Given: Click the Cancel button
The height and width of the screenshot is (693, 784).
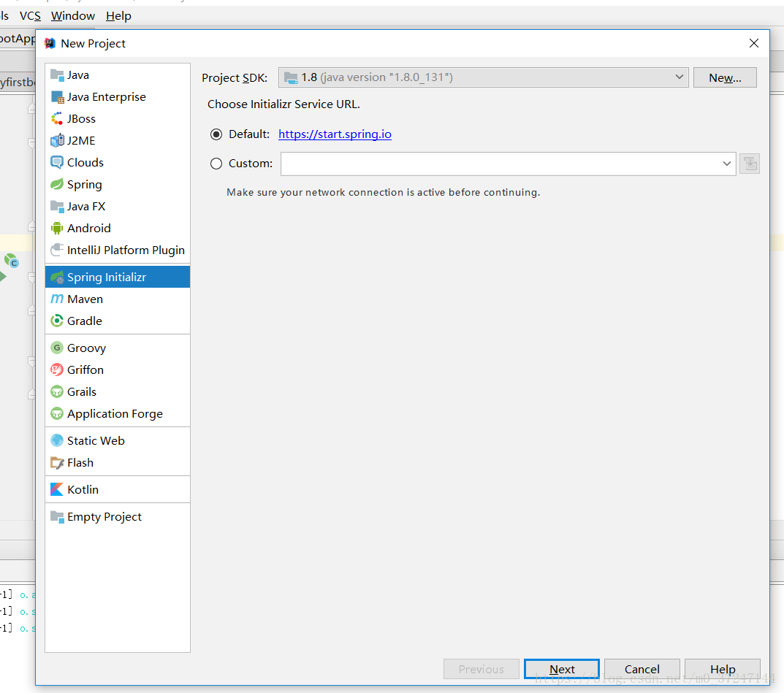Looking at the screenshot, I should click(x=642, y=669).
